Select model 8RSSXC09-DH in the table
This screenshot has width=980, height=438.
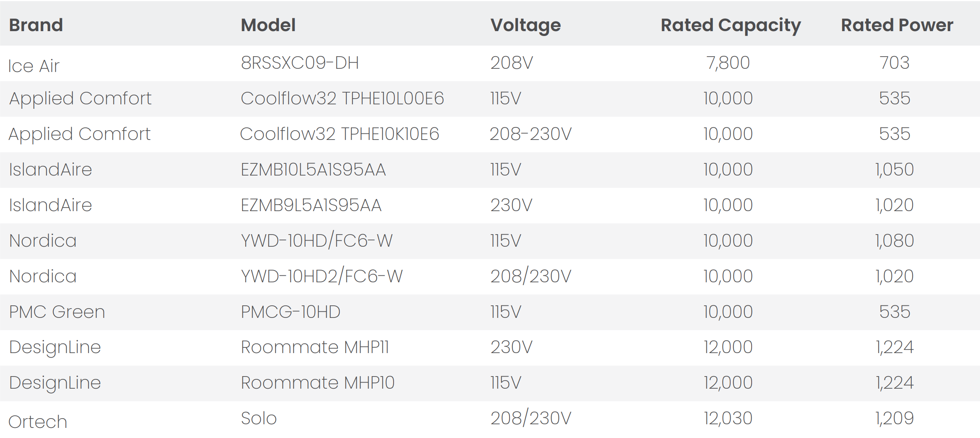tap(300, 63)
